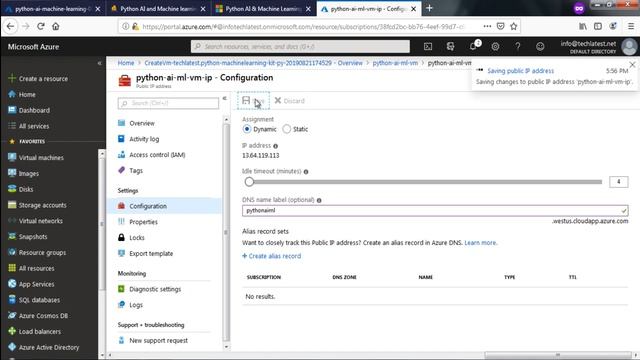Viewport: 640px width, 360px height.
Task: Collapse the resource menu panel
Action: click(x=224, y=98)
